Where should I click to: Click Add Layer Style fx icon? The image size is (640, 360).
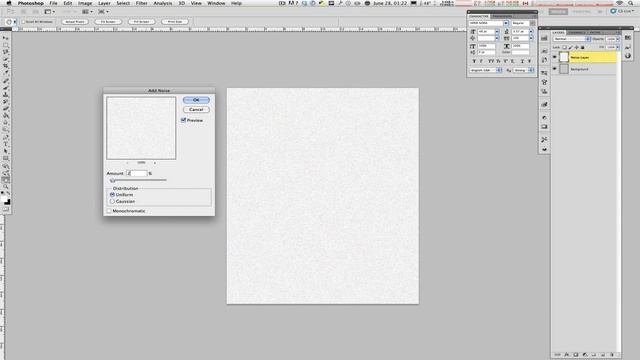click(x=567, y=355)
